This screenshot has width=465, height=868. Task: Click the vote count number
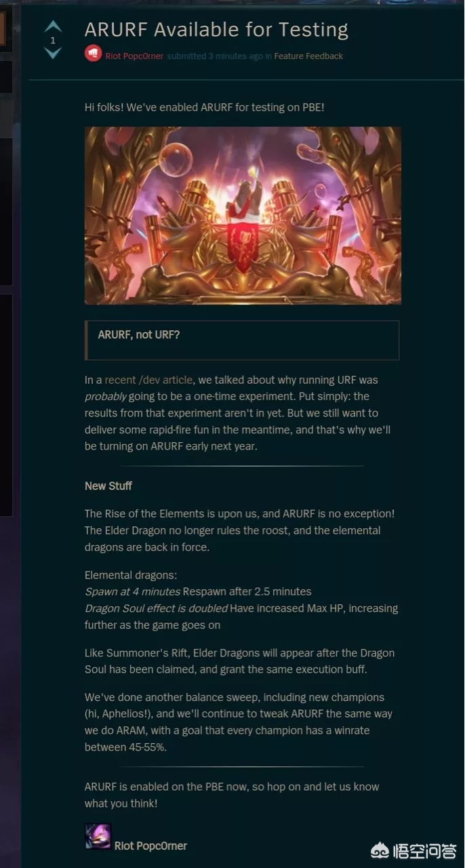pyautogui.click(x=53, y=40)
